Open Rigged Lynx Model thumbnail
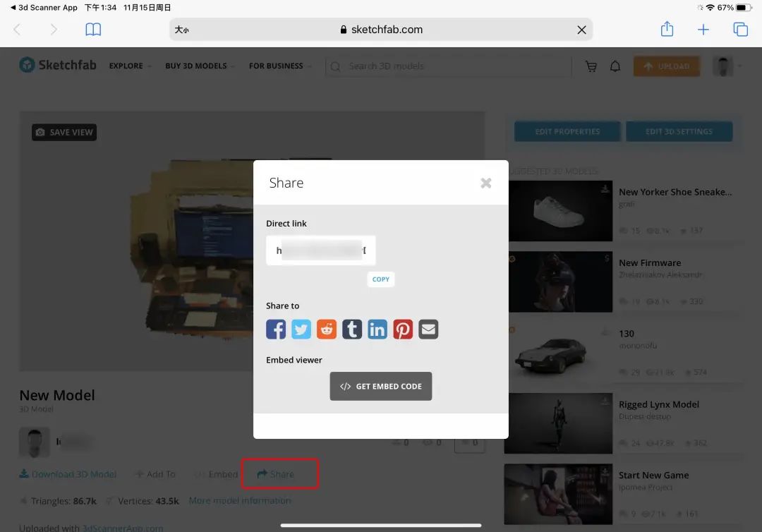 pyautogui.click(x=558, y=423)
